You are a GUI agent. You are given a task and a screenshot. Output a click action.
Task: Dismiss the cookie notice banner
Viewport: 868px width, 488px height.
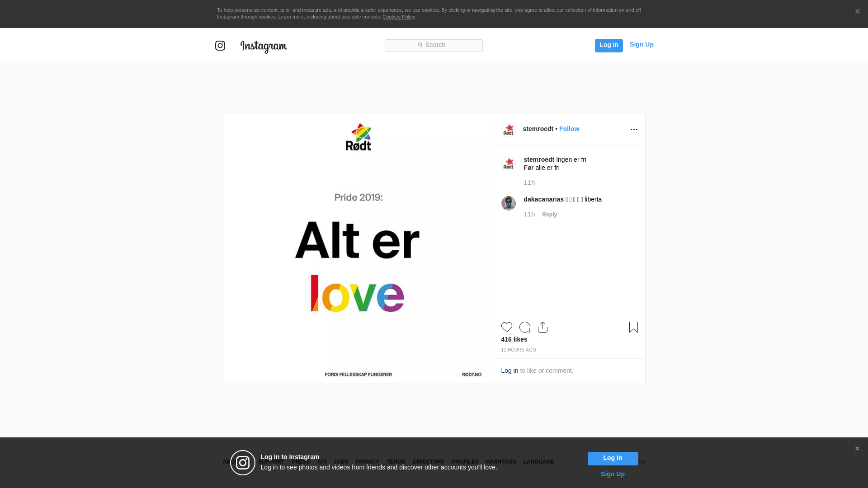coord(857,12)
